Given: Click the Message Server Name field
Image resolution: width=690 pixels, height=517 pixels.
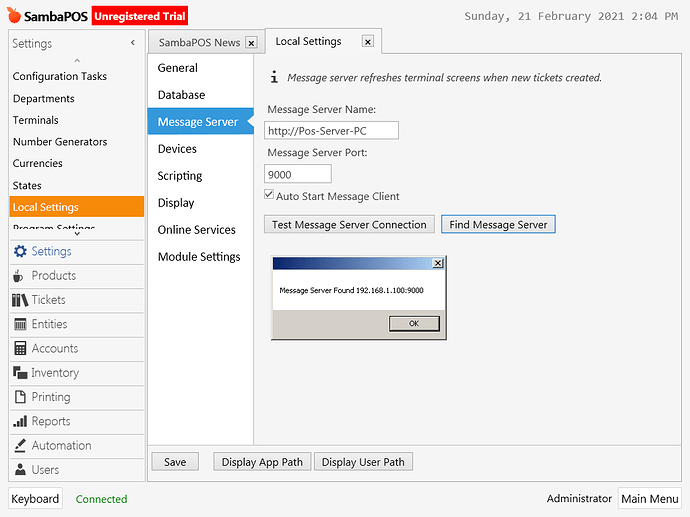Looking at the screenshot, I should coord(331,131).
